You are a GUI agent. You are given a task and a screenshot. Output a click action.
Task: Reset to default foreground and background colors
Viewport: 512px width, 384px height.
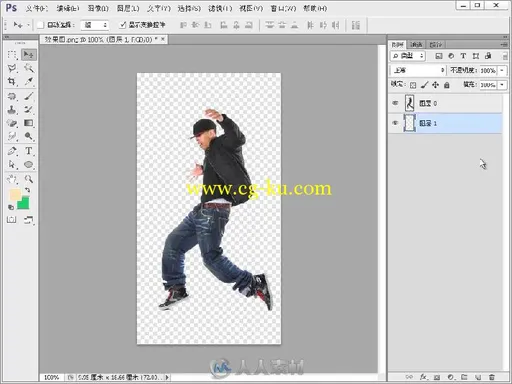[x=11, y=207]
